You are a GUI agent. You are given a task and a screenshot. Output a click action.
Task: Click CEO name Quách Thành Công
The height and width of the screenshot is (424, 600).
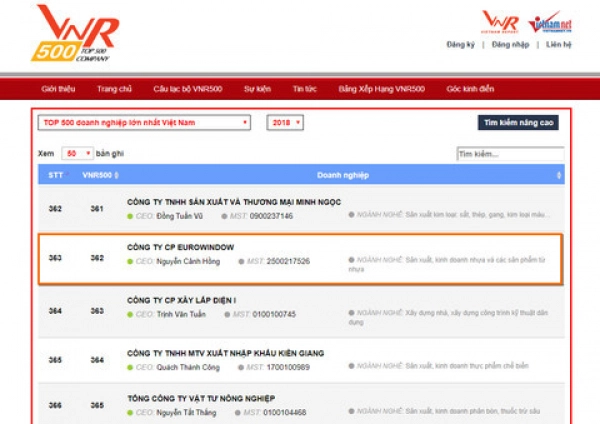(x=188, y=367)
